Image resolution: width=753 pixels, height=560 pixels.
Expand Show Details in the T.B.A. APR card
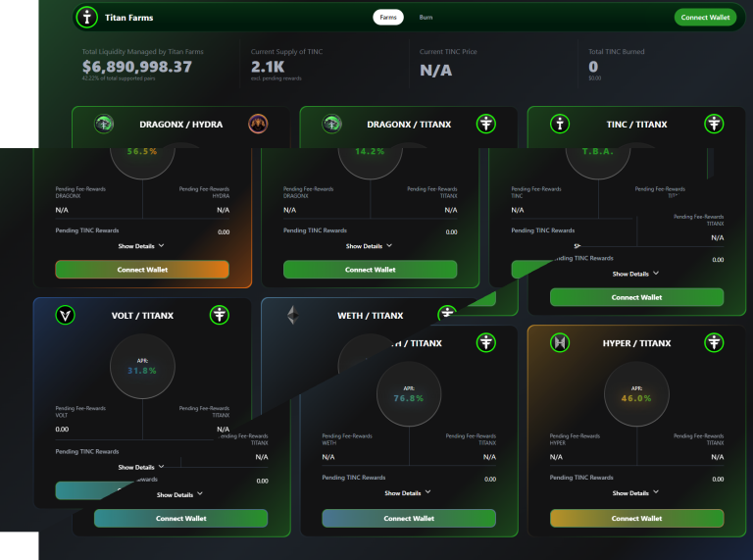click(x=635, y=274)
